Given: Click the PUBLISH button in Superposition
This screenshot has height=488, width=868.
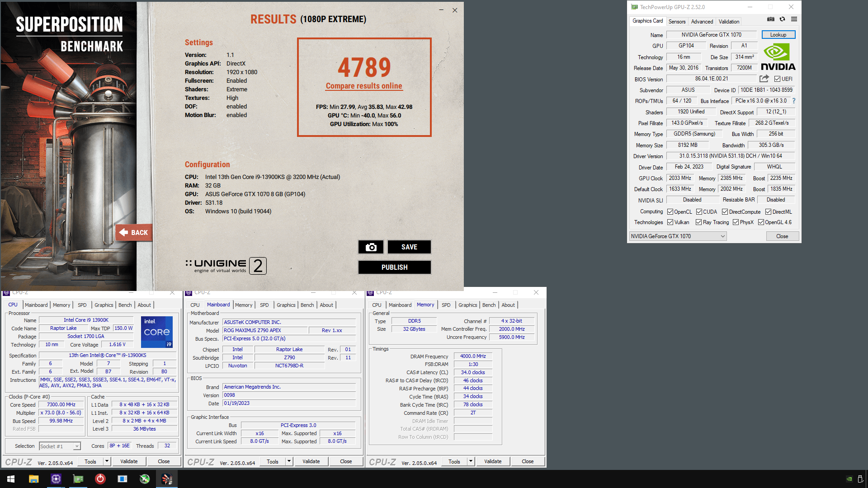Looking at the screenshot, I should click(x=394, y=267).
